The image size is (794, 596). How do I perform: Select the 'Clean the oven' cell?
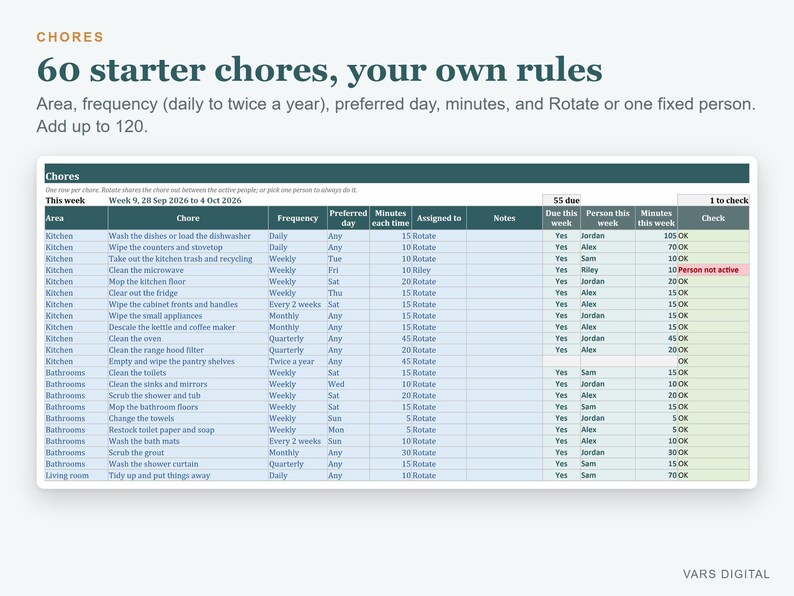coord(188,339)
